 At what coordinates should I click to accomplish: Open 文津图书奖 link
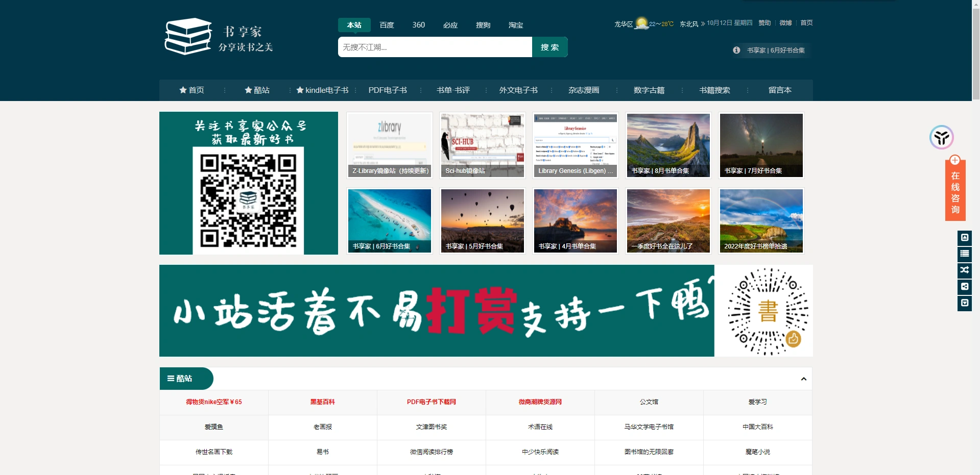[432, 427]
